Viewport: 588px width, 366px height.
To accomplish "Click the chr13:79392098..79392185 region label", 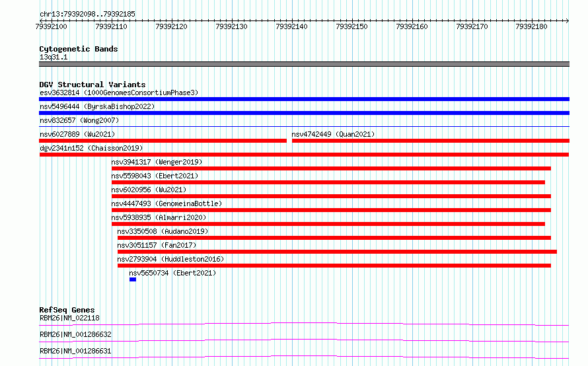I will click(87, 14).
